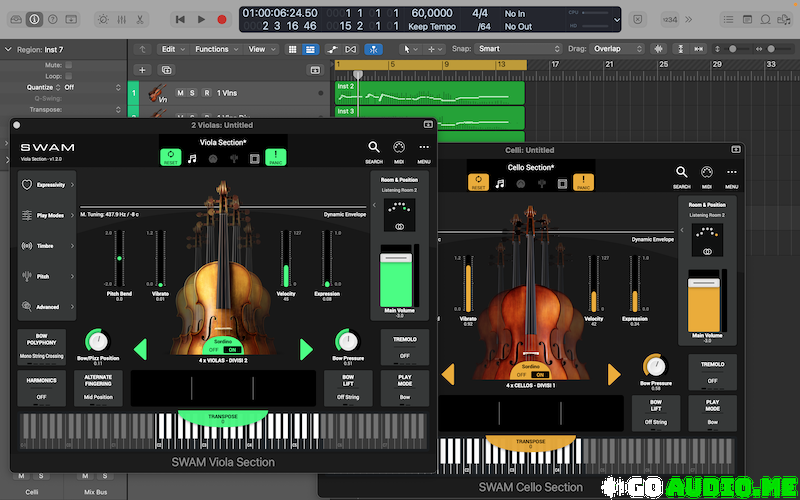The width and height of the screenshot is (800, 500).
Task: Open SEARCH in the Viola Section plugin
Action: tap(374, 150)
